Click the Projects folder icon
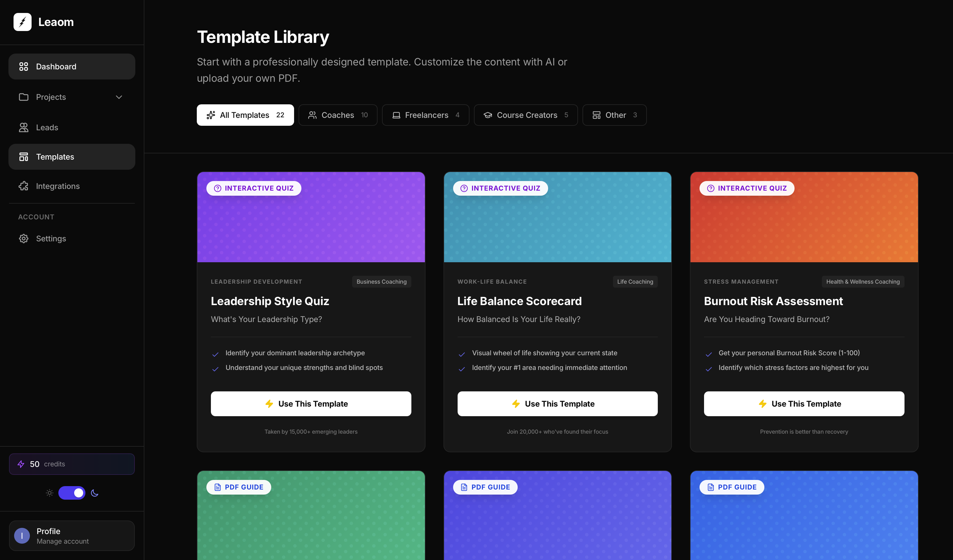This screenshot has height=560, width=953. [x=23, y=97]
